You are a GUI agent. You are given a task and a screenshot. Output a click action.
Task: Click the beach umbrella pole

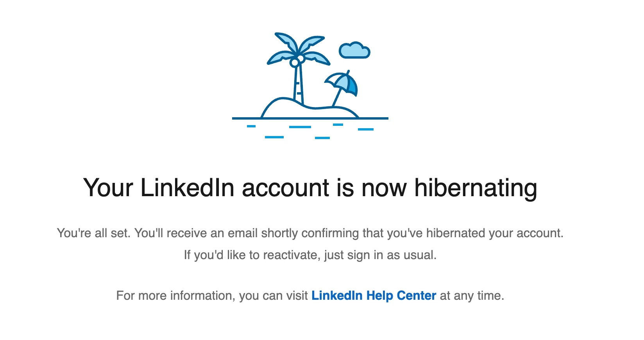[336, 98]
